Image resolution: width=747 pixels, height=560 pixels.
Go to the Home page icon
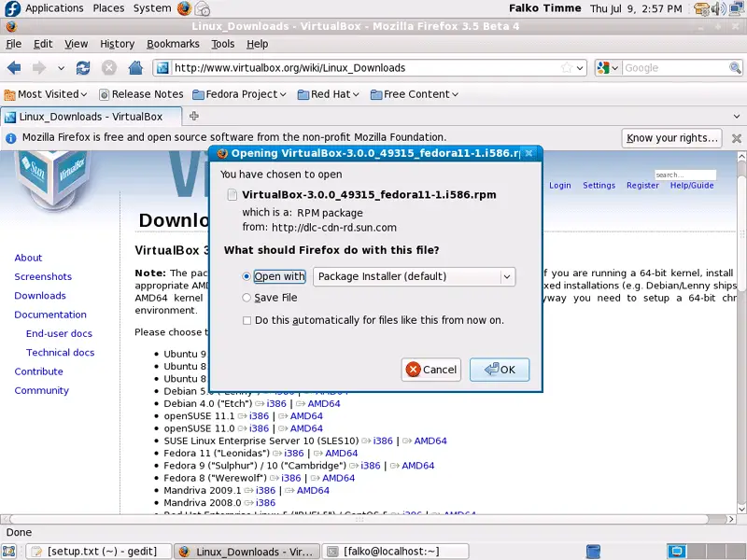click(x=135, y=68)
